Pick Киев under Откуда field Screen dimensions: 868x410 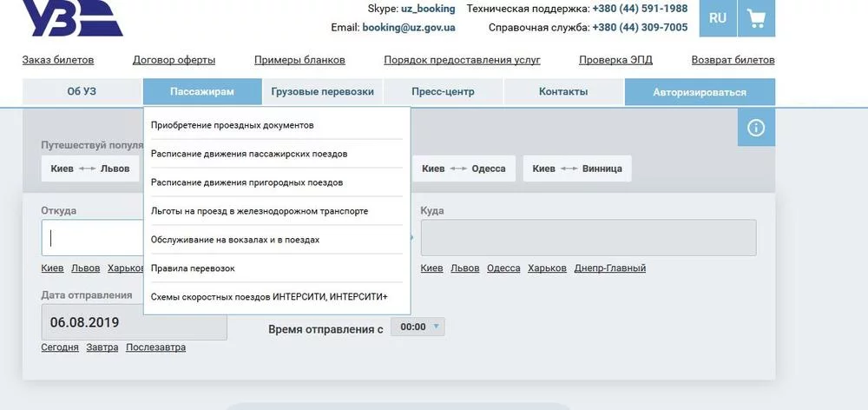click(52, 268)
